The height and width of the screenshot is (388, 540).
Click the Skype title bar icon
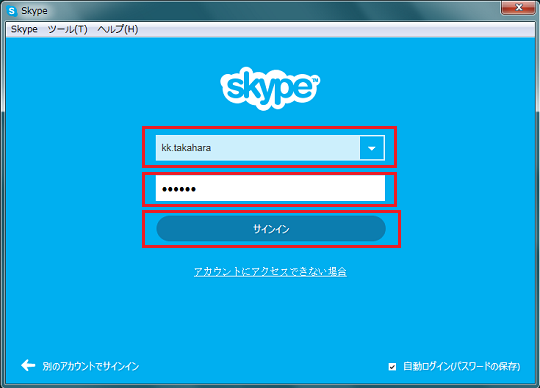pos(12,11)
